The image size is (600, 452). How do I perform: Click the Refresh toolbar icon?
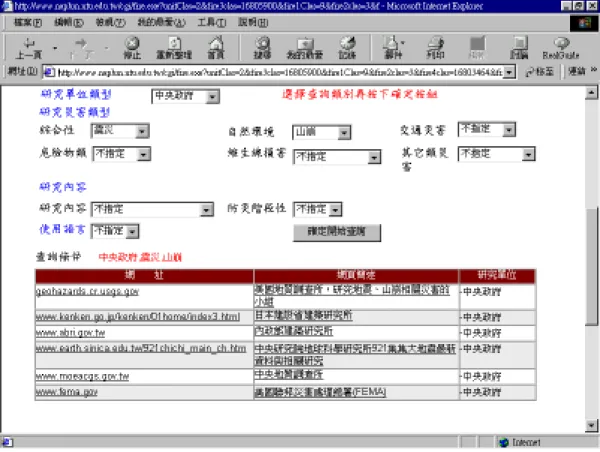pos(174,48)
